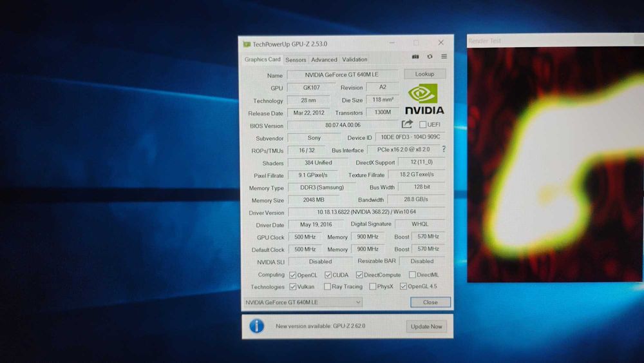The width and height of the screenshot is (644, 363).
Task: Click the GPU-Z title bar app icon
Action: [247, 44]
